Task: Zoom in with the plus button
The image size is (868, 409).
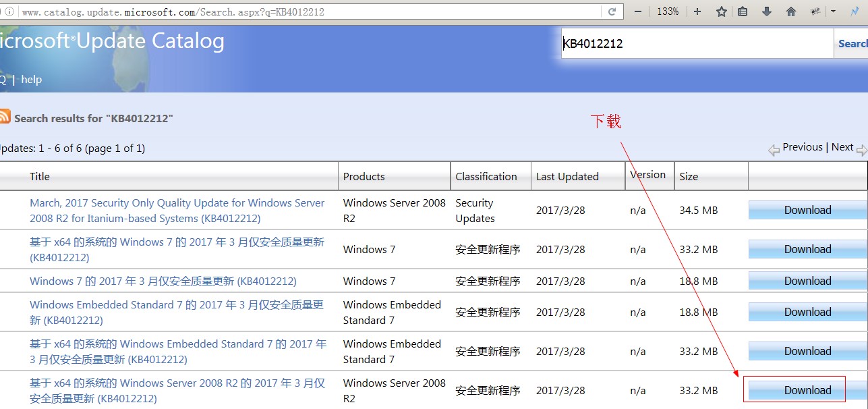Action: tap(697, 11)
